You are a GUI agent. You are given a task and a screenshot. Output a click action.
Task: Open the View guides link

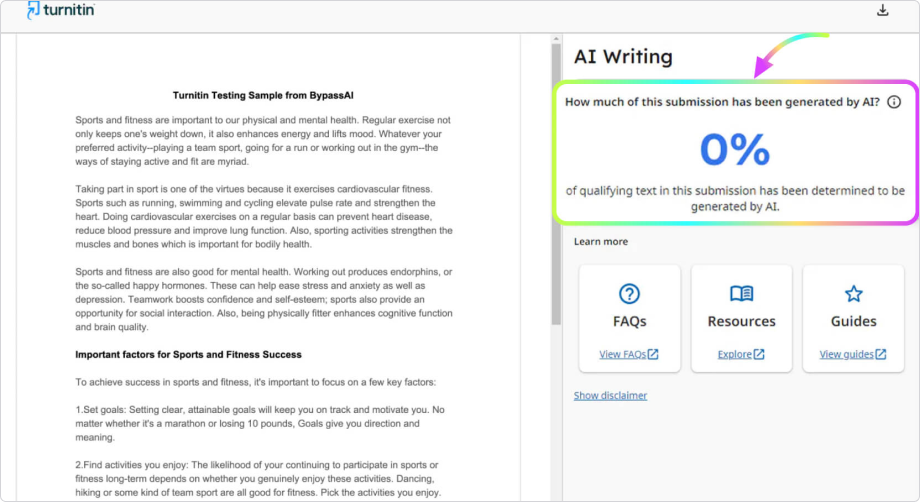coord(853,354)
